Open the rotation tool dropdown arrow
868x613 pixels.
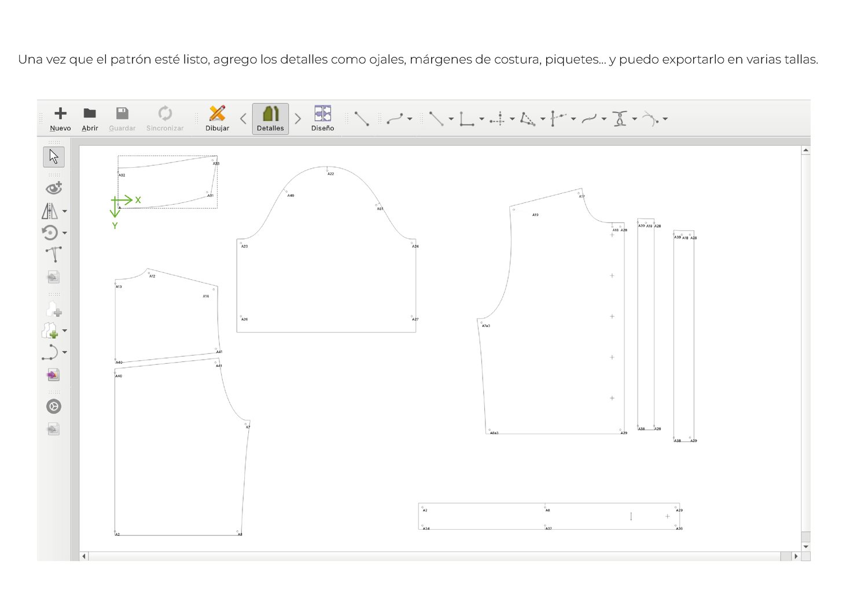click(x=65, y=233)
